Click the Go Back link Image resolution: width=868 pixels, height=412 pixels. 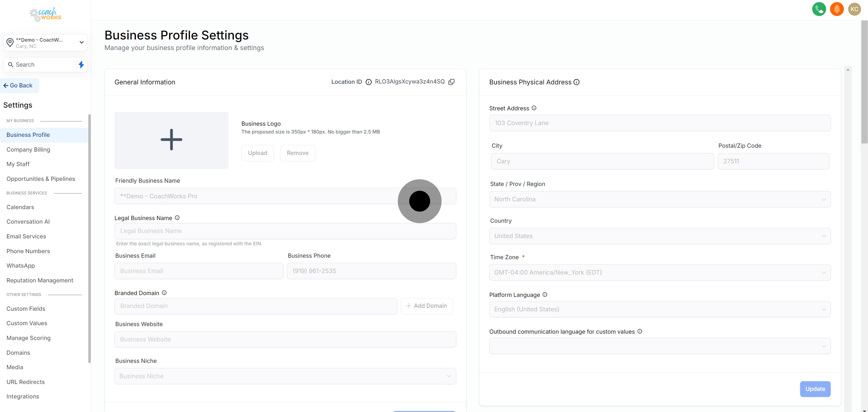click(19, 85)
